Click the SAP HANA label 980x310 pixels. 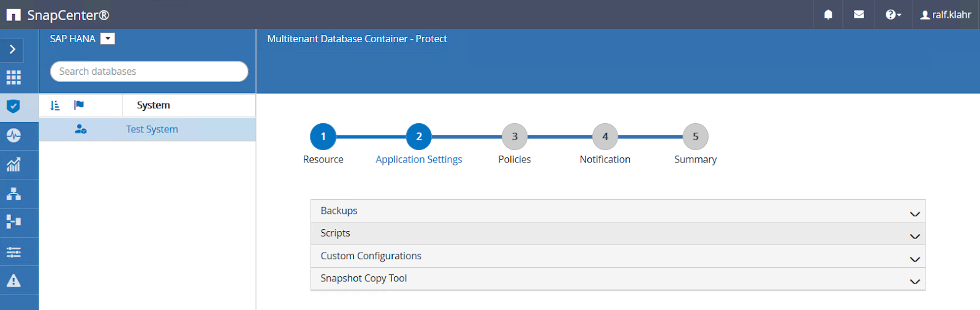pyautogui.click(x=73, y=39)
